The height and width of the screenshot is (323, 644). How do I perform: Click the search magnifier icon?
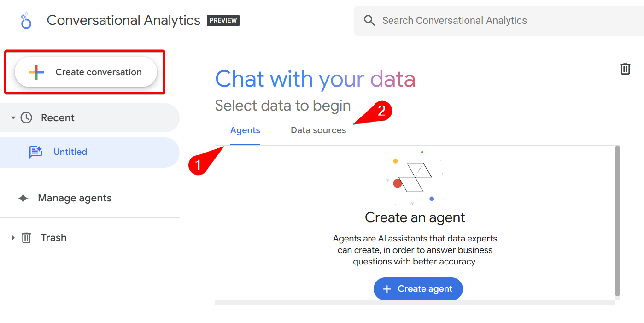[x=369, y=20]
